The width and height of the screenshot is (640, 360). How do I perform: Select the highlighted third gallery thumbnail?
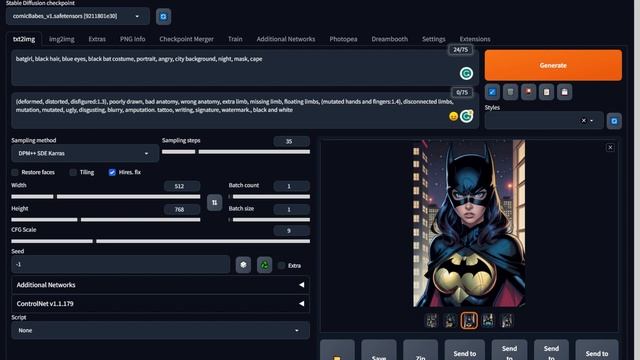469,321
